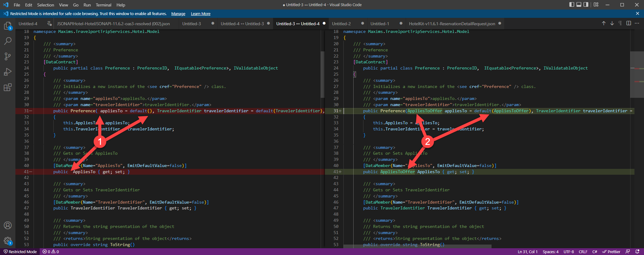Click the Manage link in banner
This screenshot has width=644, height=255.
(x=178, y=14)
